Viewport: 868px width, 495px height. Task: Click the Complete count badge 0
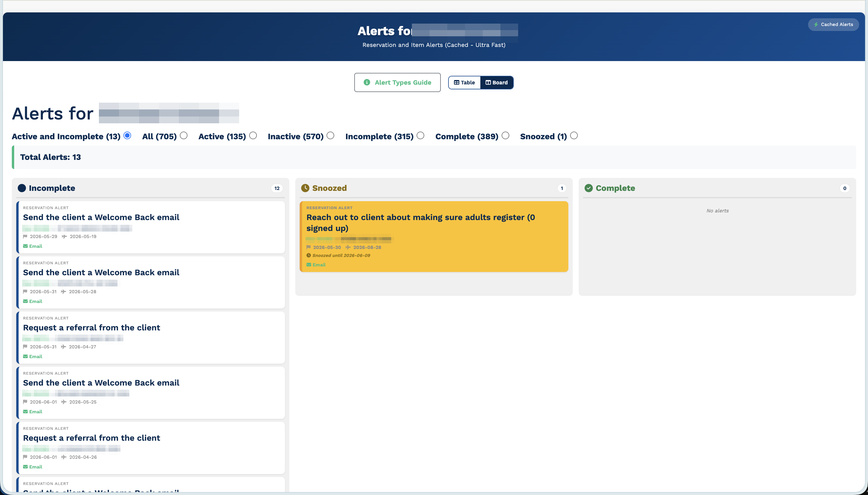(x=845, y=188)
